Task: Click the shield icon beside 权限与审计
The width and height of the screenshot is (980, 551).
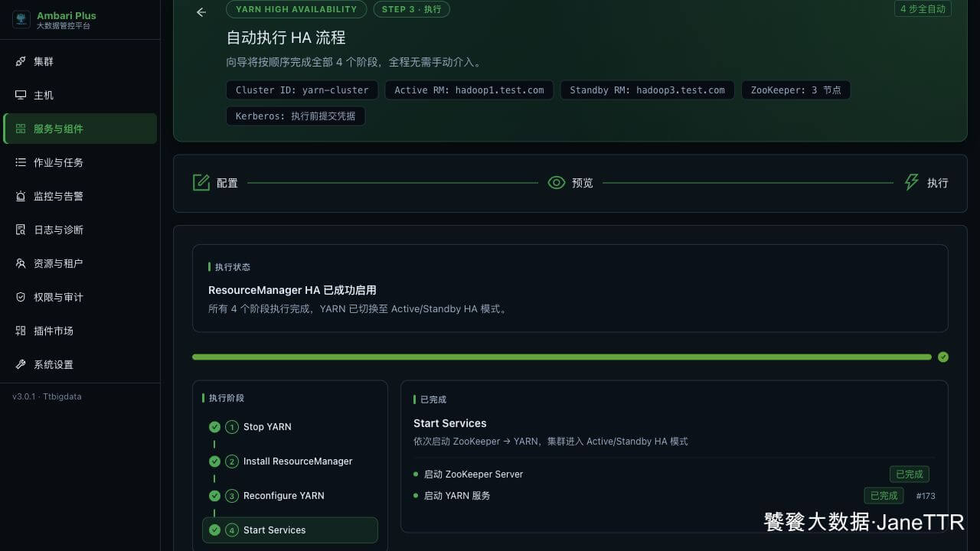Action: tap(21, 297)
